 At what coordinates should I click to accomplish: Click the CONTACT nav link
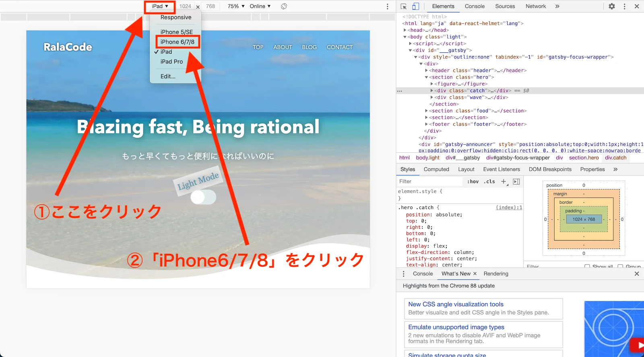point(340,47)
